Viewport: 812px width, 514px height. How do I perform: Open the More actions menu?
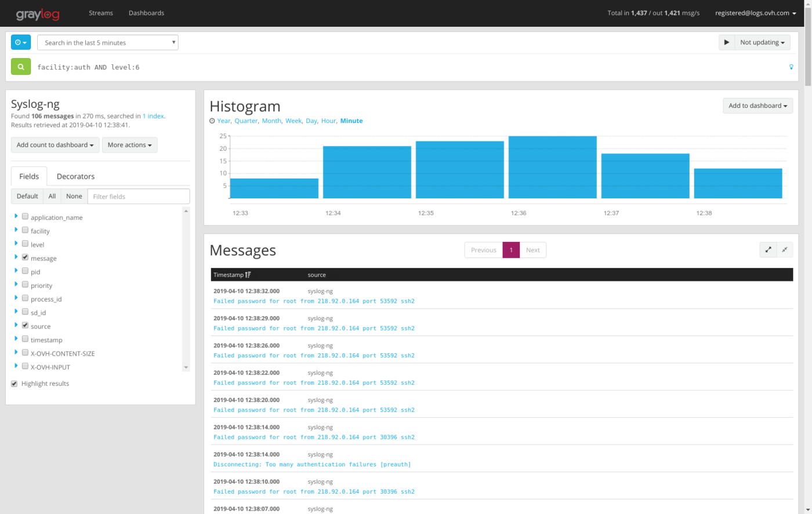pos(130,144)
